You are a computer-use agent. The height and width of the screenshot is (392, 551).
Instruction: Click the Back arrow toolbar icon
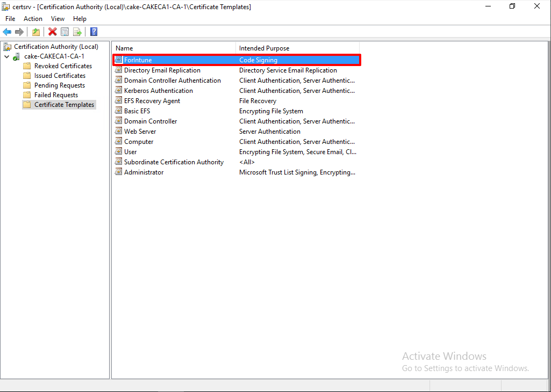point(7,32)
